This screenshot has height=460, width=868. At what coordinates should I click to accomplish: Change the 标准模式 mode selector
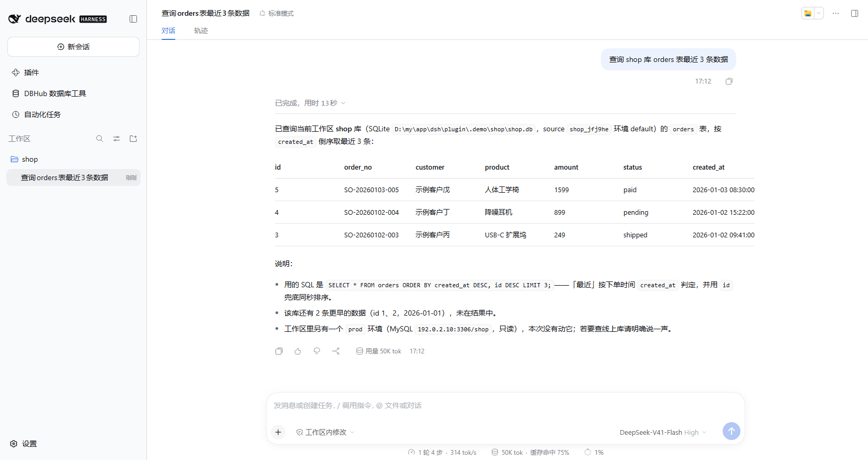[x=277, y=14]
